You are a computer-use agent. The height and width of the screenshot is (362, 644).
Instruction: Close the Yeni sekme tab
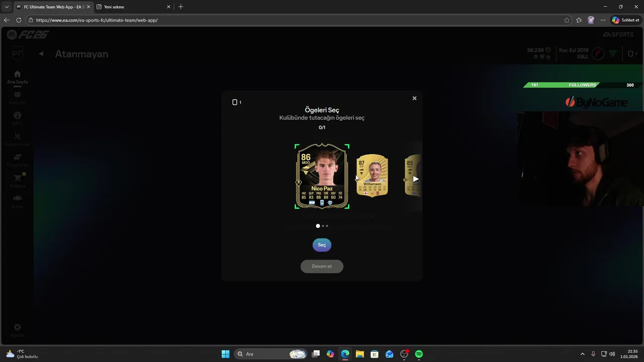(168, 7)
